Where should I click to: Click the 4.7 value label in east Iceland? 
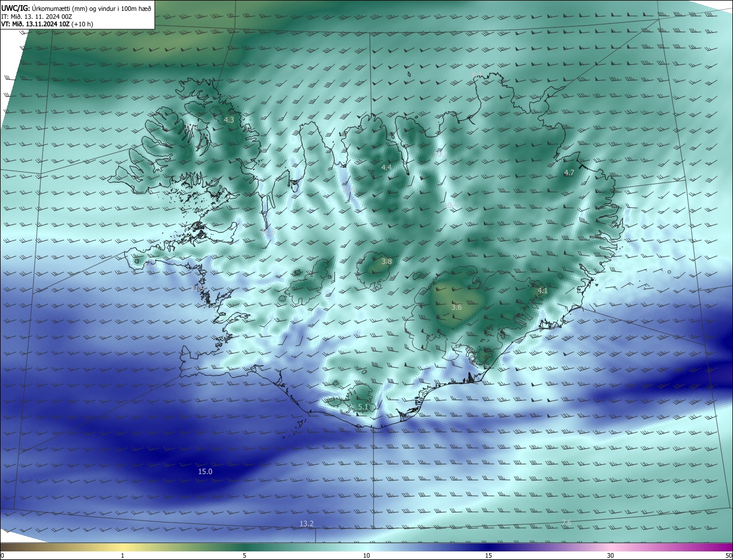point(569,173)
